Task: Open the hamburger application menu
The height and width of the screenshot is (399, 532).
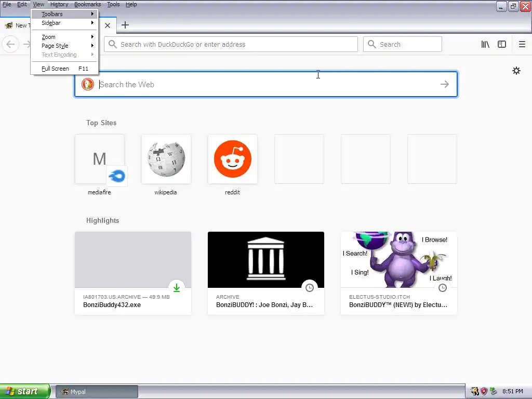Action: click(522, 44)
